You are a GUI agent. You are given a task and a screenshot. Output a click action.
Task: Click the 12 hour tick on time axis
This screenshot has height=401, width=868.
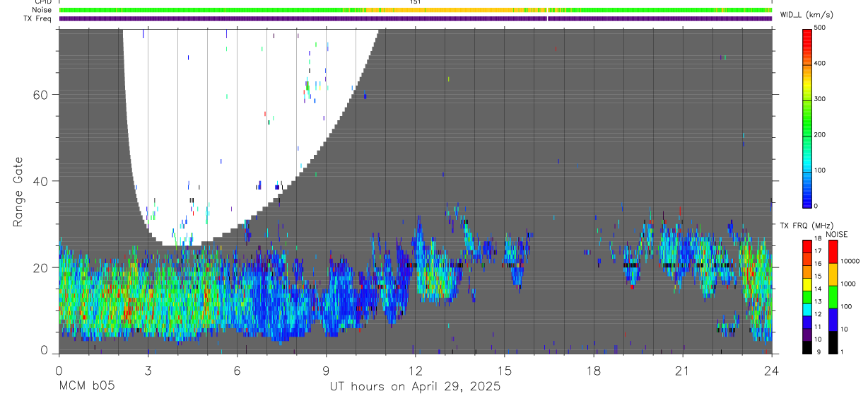415,371
